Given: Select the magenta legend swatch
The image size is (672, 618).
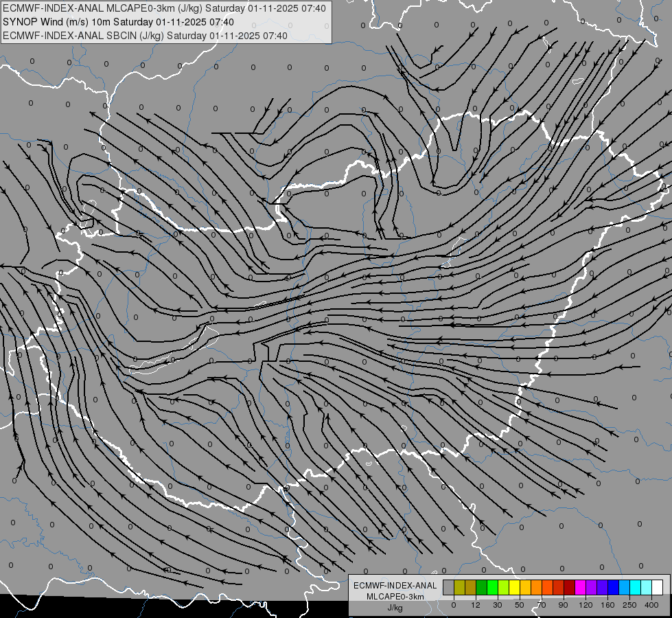Looking at the screenshot, I should 580,587.
